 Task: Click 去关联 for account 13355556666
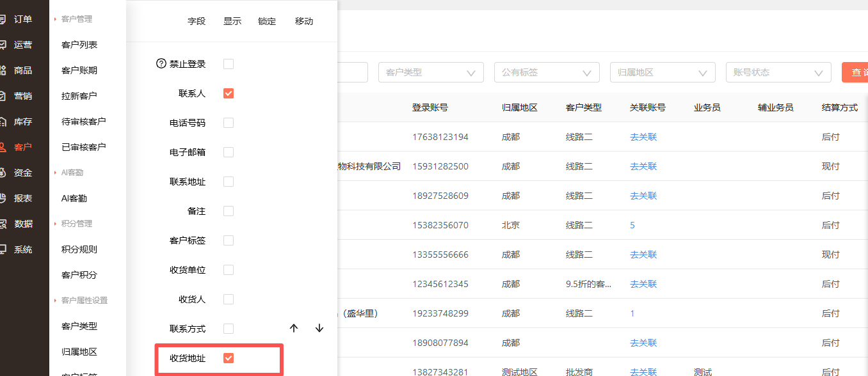click(x=643, y=255)
